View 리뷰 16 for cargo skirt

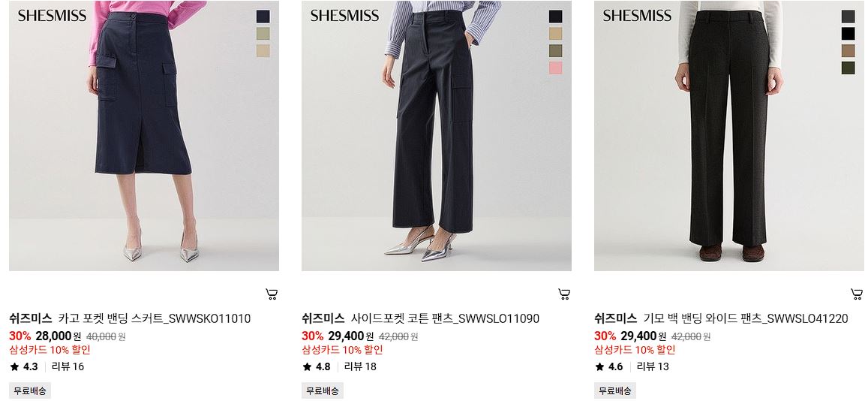(68, 366)
